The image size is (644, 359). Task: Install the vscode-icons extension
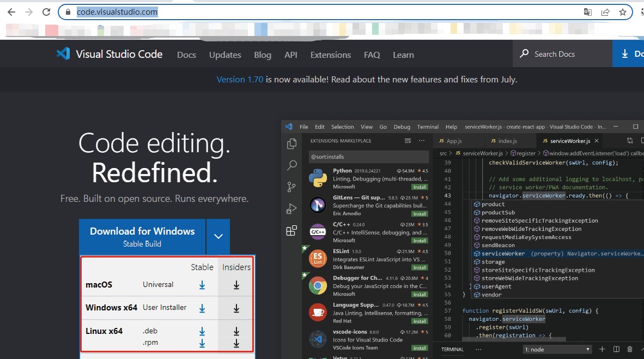[420, 348]
